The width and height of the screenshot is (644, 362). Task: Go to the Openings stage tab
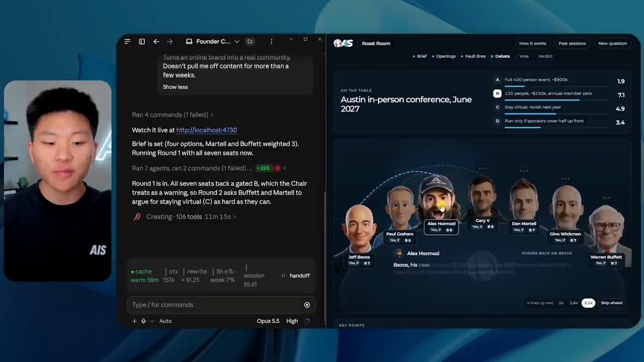click(x=444, y=56)
